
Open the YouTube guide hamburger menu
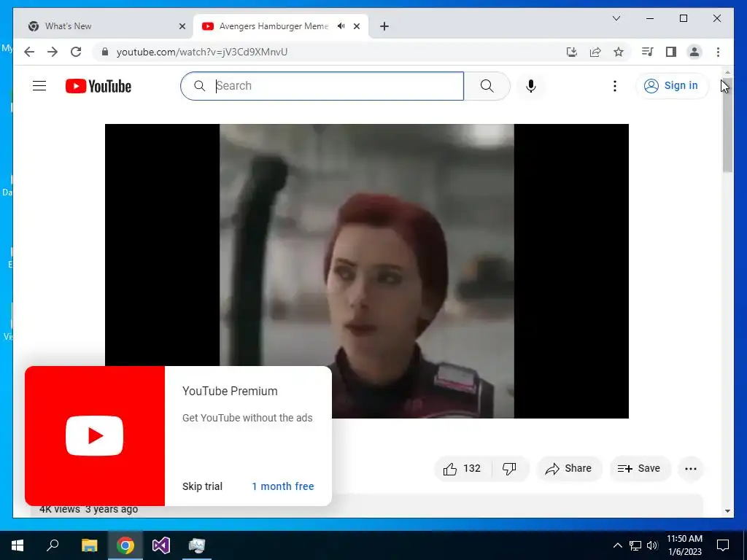click(39, 86)
